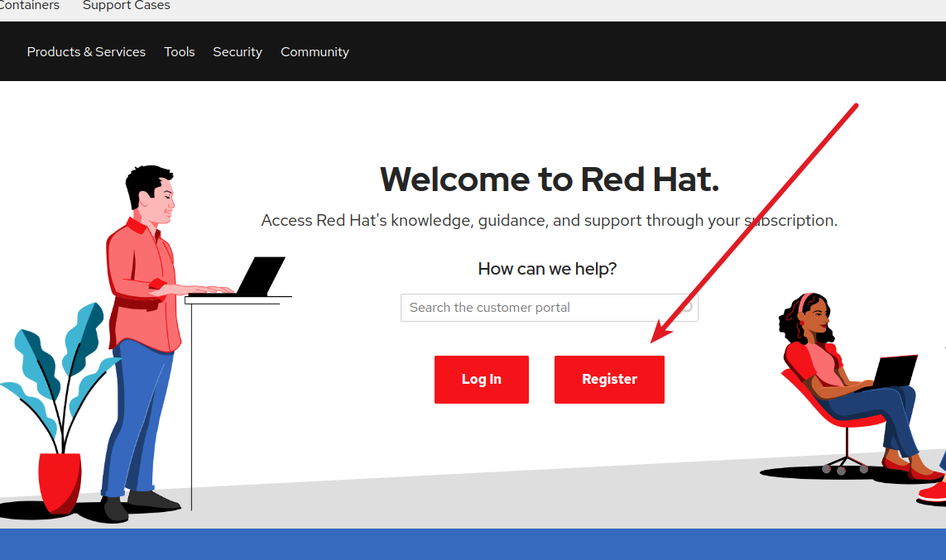Click the Support Cases link at top
946x560 pixels.
tap(126, 7)
